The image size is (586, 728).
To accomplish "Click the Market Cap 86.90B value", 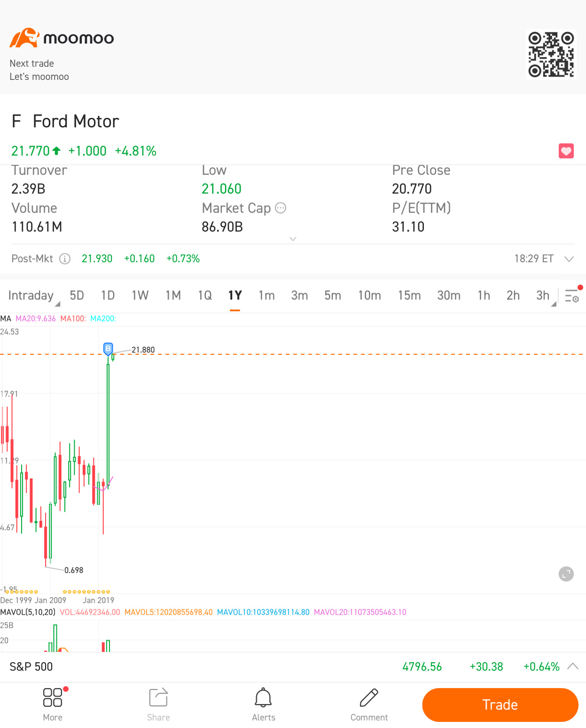I will pyautogui.click(x=222, y=227).
